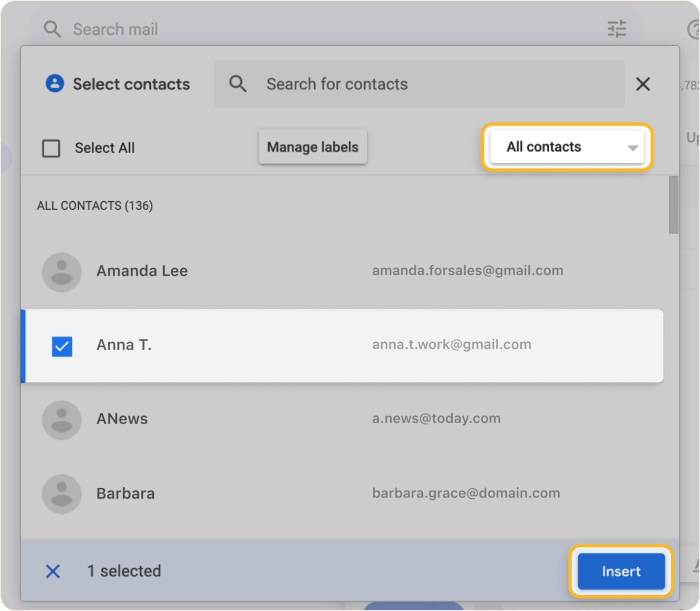Insert the selected contact
The height and width of the screenshot is (611, 700).
(621, 571)
